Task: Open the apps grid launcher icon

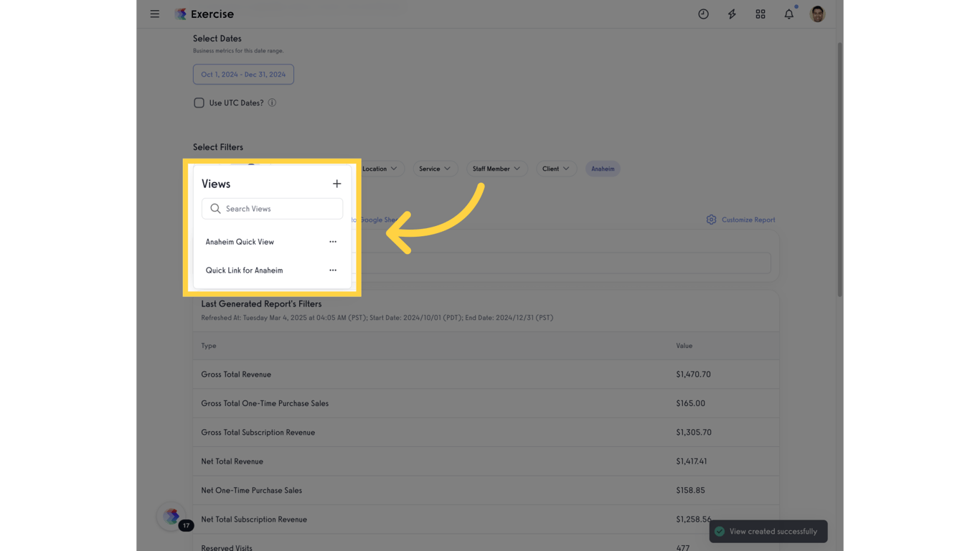Action: coord(760,14)
